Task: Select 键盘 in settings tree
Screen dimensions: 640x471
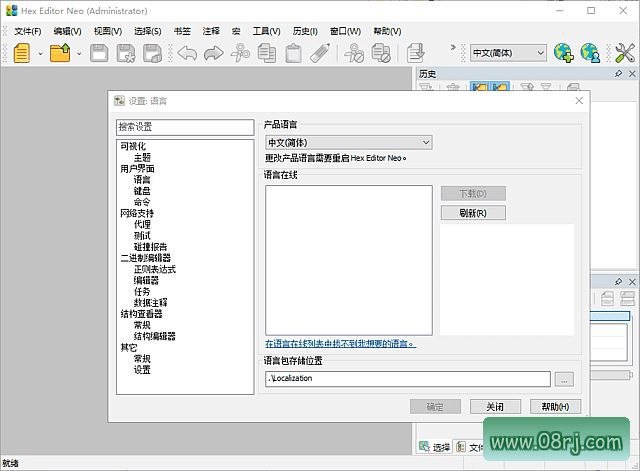Action: coord(142,191)
